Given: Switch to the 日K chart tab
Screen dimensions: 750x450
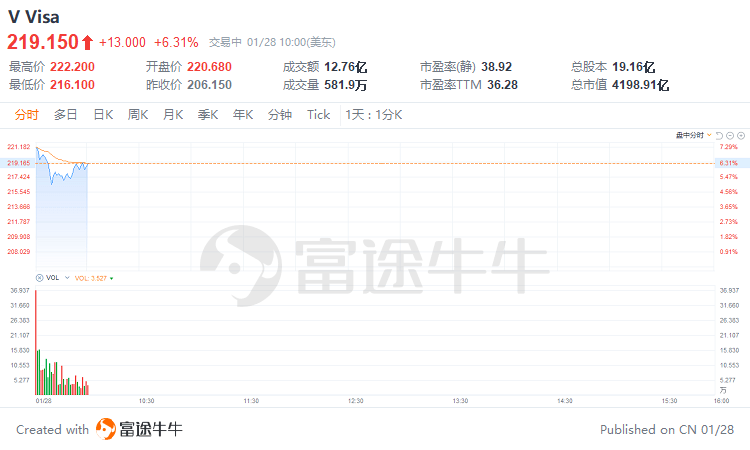Looking at the screenshot, I should pos(103,115).
